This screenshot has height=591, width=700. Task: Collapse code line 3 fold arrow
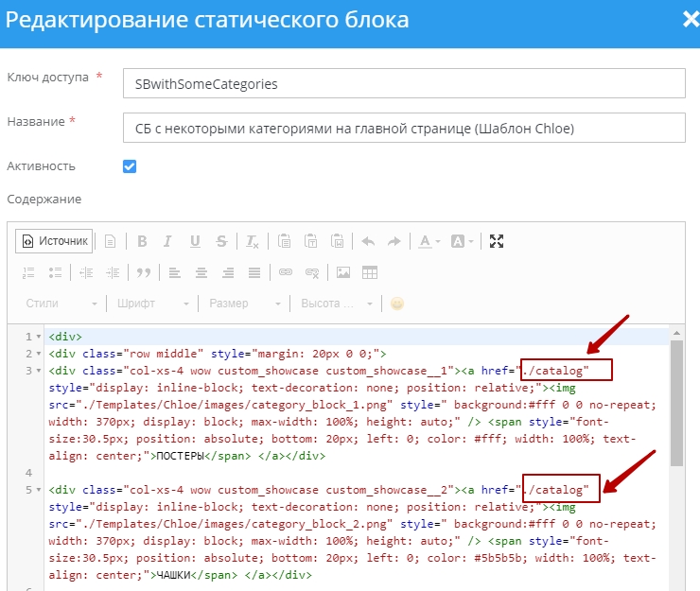[x=39, y=370]
